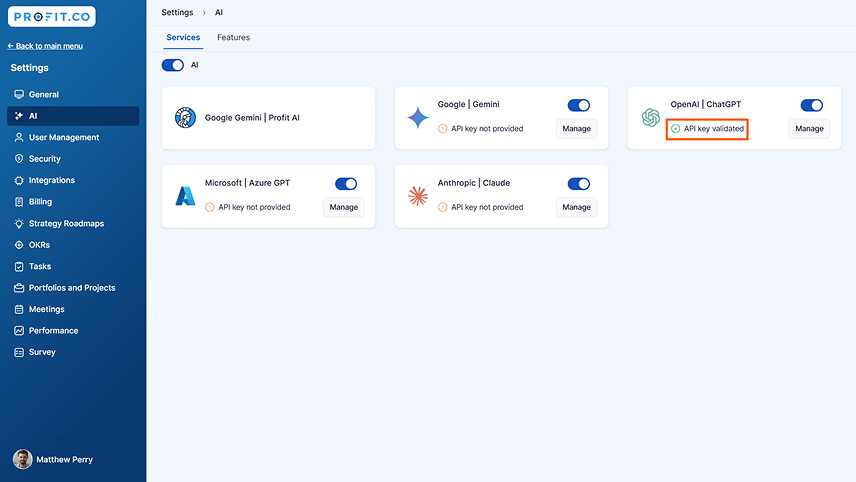The image size is (856, 482).
Task: Click the OpenAI | ChatGPT title text
Action: click(x=706, y=104)
